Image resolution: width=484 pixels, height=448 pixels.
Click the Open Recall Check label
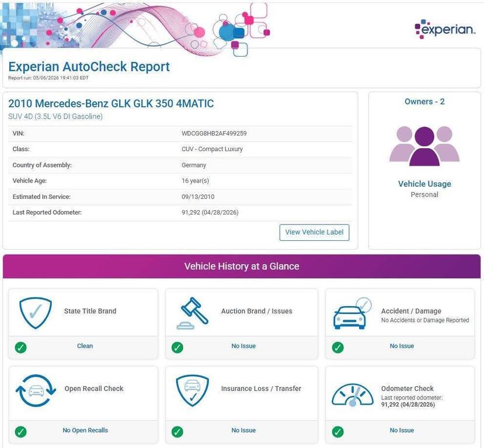(x=94, y=388)
